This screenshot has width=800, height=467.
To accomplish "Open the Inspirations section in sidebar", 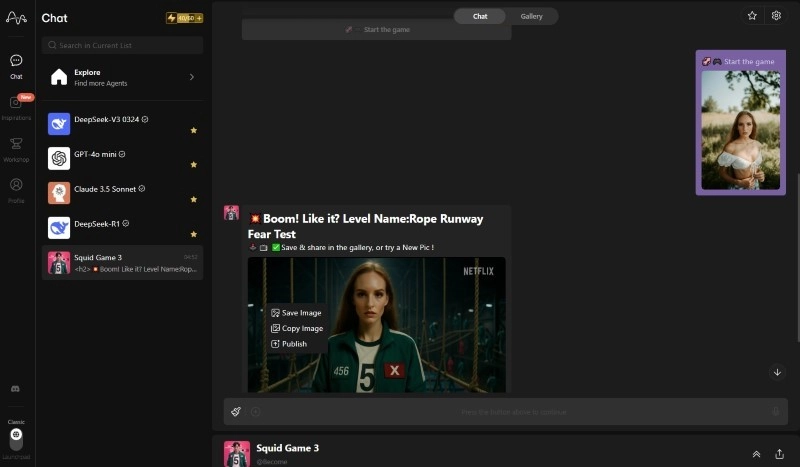I will pyautogui.click(x=16, y=103).
